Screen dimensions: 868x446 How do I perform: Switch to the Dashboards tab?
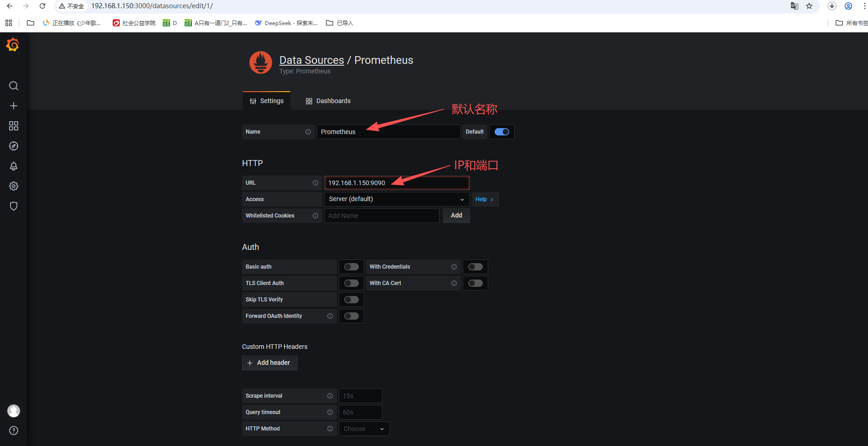[x=328, y=101]
